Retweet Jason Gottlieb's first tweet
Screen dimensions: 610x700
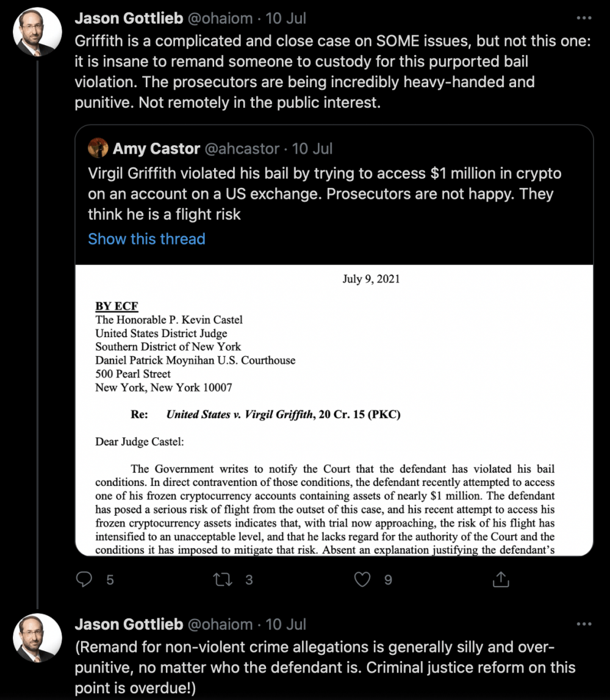(222, 579)
